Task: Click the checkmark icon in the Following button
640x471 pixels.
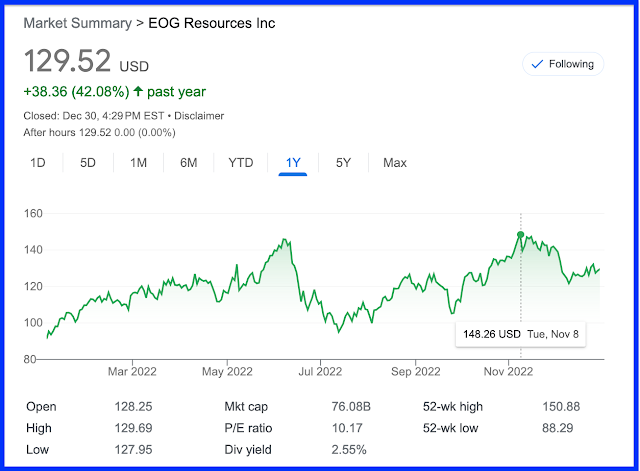Action: [x=537, y=64]
